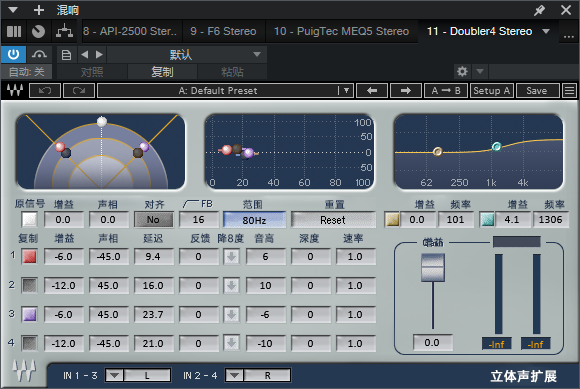This screenshot has height=389, width=580.
Task: Copy setup A to B
Action: tap(446, 91)
